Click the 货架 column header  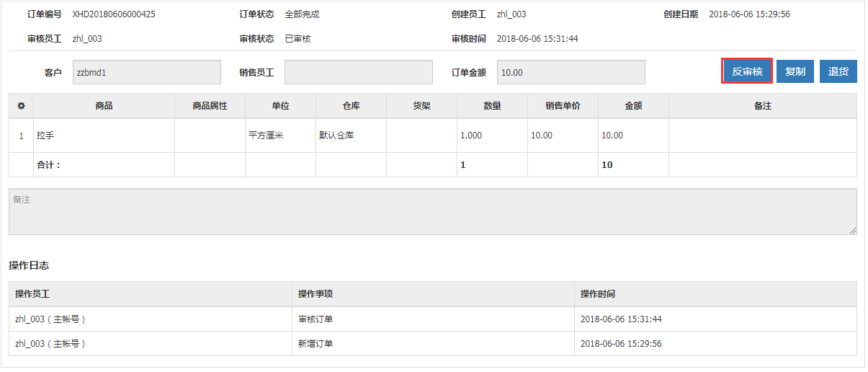421,106
